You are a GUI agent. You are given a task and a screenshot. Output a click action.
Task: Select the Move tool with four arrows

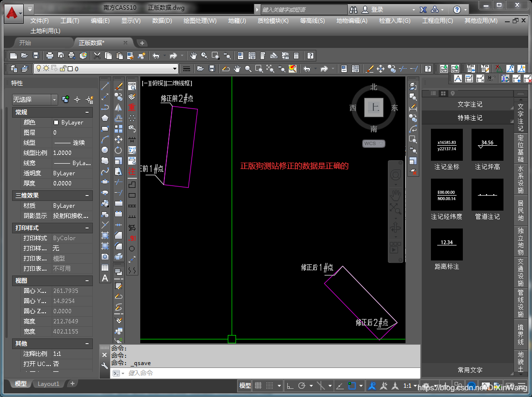click(118, 139)
